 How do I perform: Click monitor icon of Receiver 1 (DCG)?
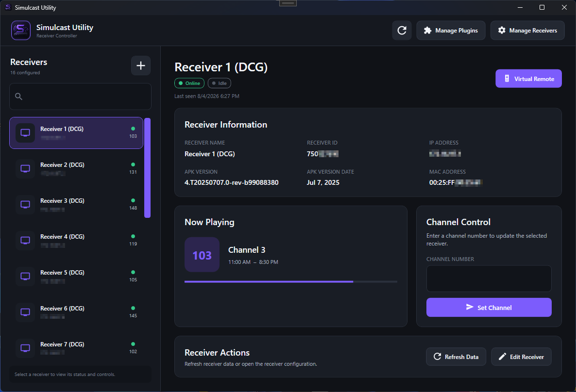coord(25,133)
